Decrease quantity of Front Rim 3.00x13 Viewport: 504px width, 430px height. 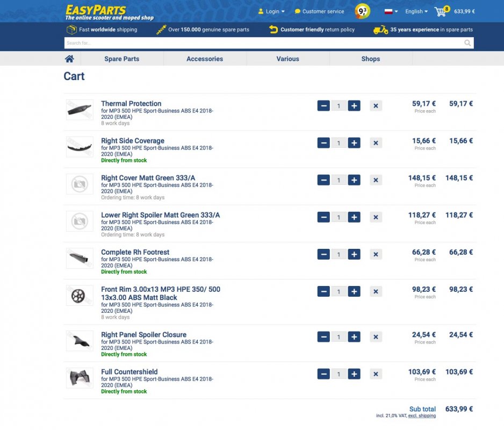(x=323, y=291)
